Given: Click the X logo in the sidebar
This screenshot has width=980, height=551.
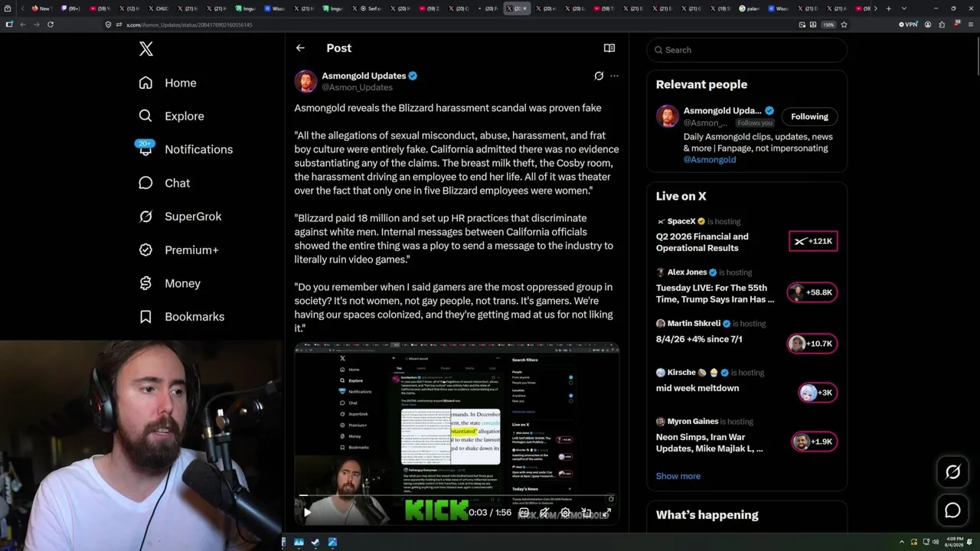Looking at the screenshot, I should coord(146,50).
